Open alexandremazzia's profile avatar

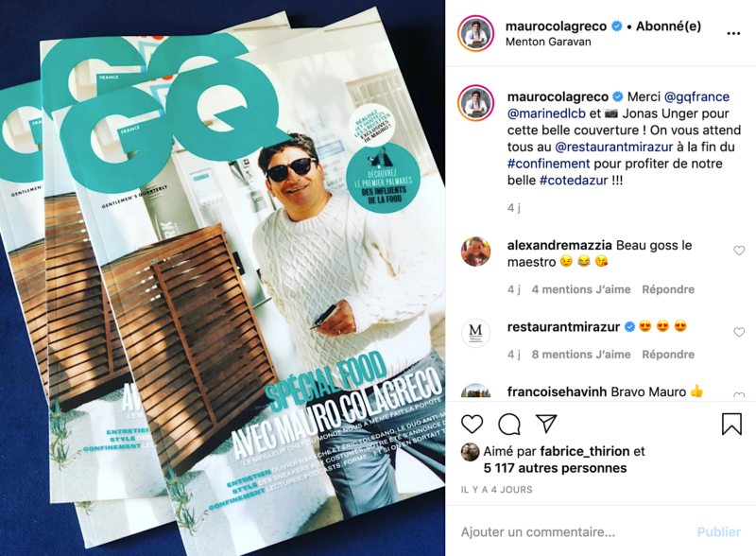coord(475,251)
